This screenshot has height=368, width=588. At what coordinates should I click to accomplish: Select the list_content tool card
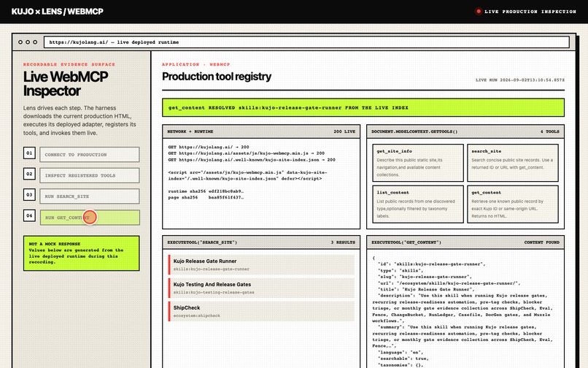418,204
